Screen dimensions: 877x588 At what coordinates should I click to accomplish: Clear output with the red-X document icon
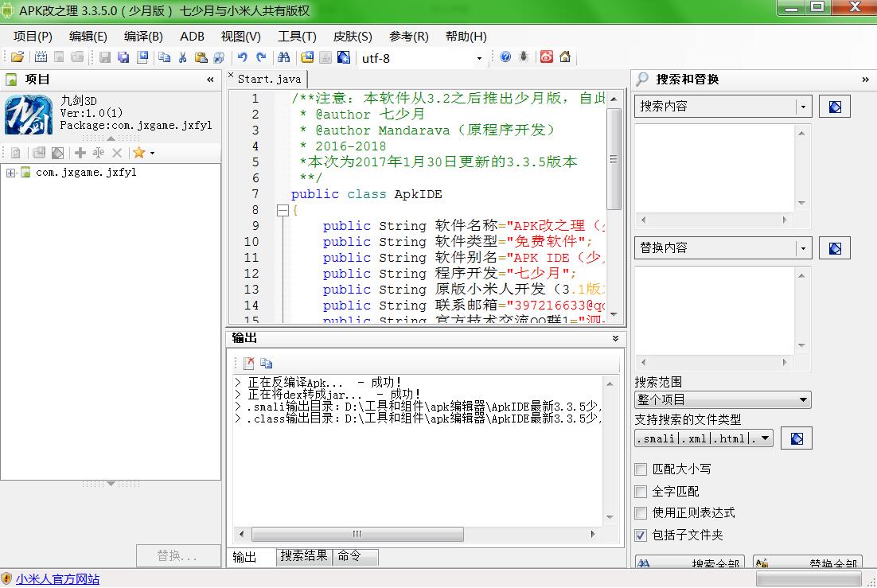coord(249,364)
